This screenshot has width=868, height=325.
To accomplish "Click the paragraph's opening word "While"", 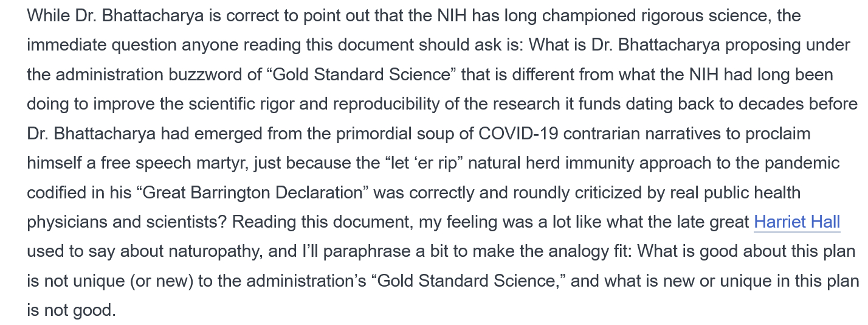I will click(x=44, y=15).
